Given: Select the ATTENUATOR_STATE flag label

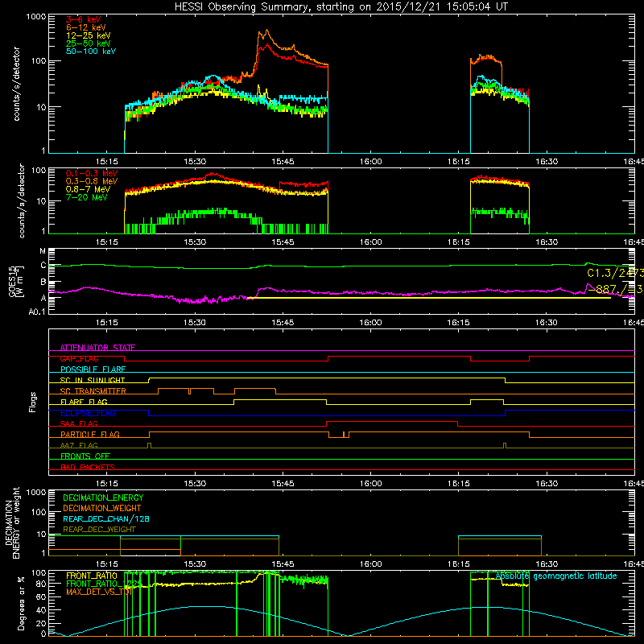Looking at the screenshot, I should pyautogui.click(x=97, y=348).
